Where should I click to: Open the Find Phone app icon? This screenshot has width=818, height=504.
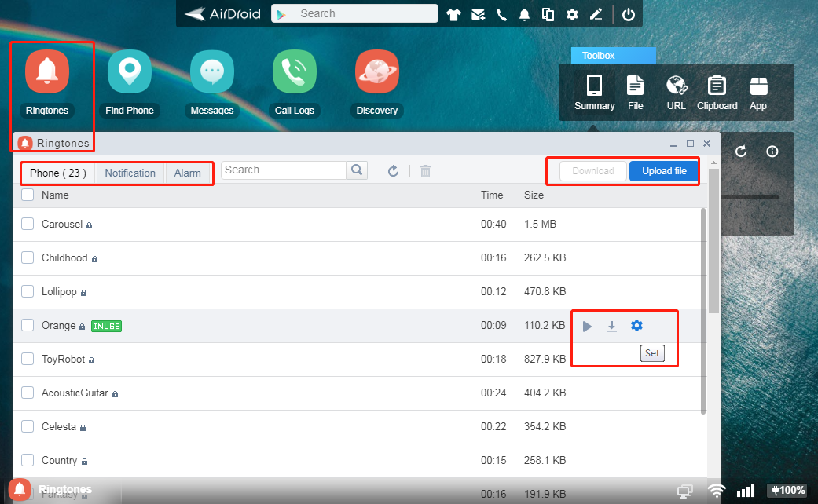130,73
